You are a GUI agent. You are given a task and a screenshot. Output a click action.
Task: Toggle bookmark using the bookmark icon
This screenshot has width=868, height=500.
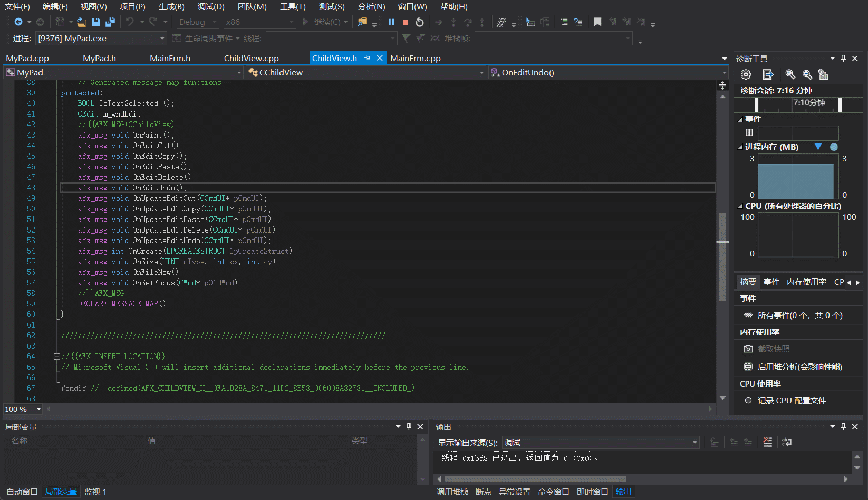point(597,22)
